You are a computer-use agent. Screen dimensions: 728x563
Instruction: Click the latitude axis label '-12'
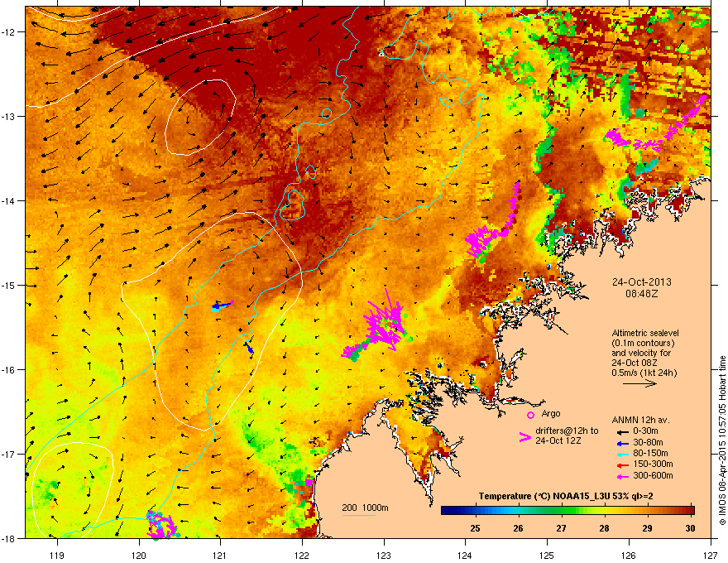point(8,32)
